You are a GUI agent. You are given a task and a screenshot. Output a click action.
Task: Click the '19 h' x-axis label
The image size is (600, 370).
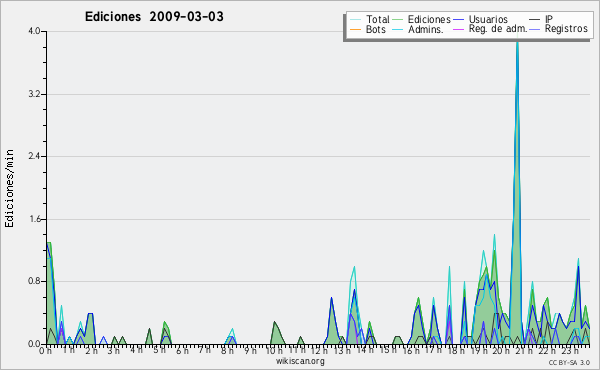pos(479,351)
